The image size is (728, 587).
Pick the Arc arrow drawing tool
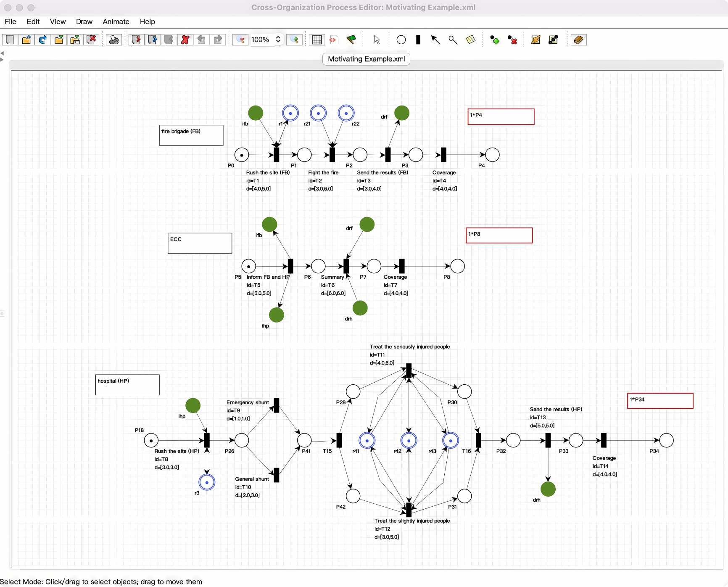pyautogui.click(x=435, y=40)
